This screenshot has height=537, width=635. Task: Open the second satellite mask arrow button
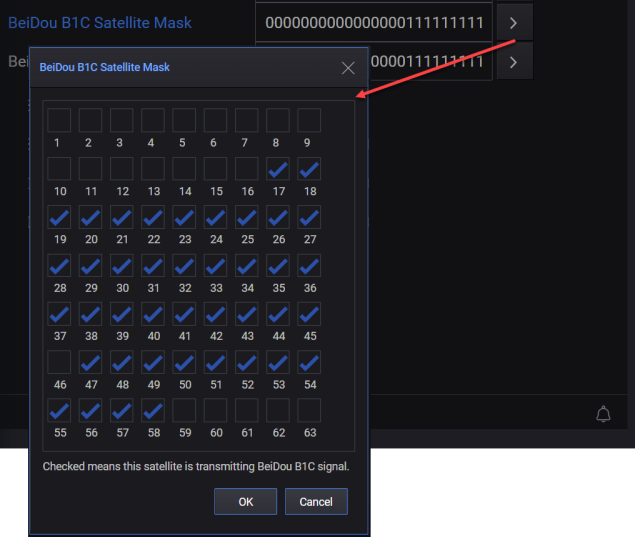coord(513,62)
